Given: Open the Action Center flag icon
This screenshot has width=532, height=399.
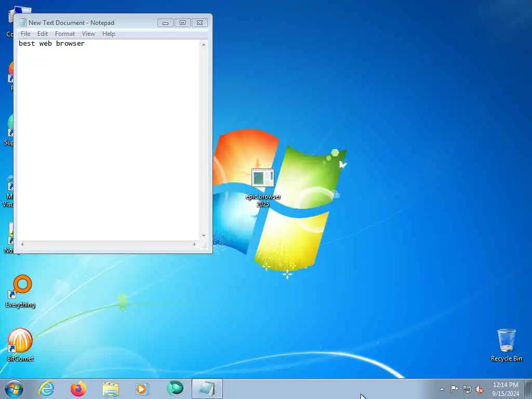Looking at the screenshot, I should click(x=454, y=389).
